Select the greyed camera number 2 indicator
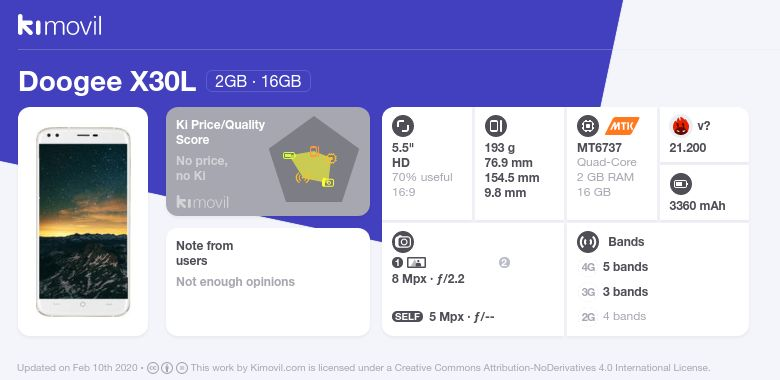The image size is (780, 380). coord(504,262)
